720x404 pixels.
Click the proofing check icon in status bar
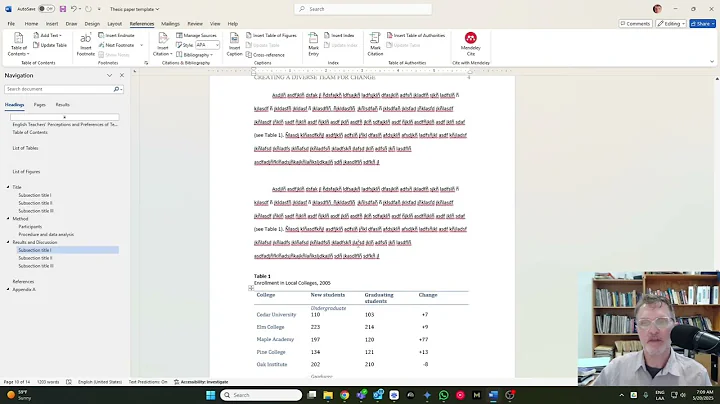tap(69, 382)
